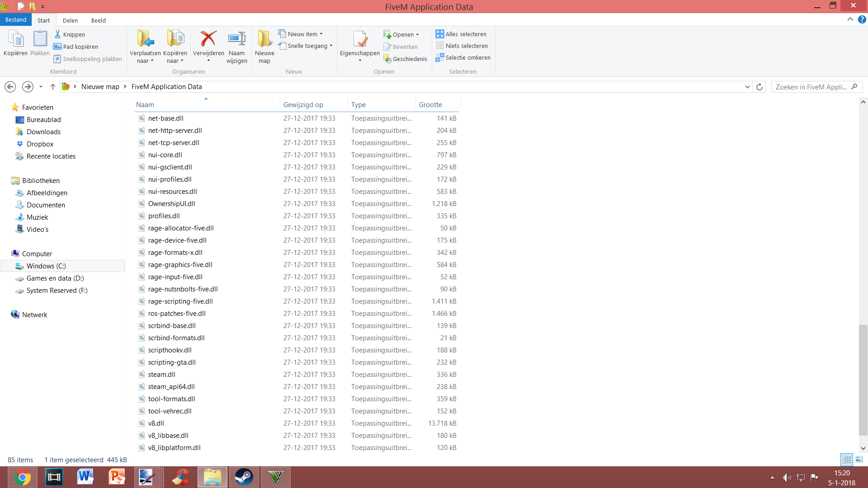The image size is (868, 488).
Task: Open recent locations dropdown arrow
Action: (x=41, y=87)
